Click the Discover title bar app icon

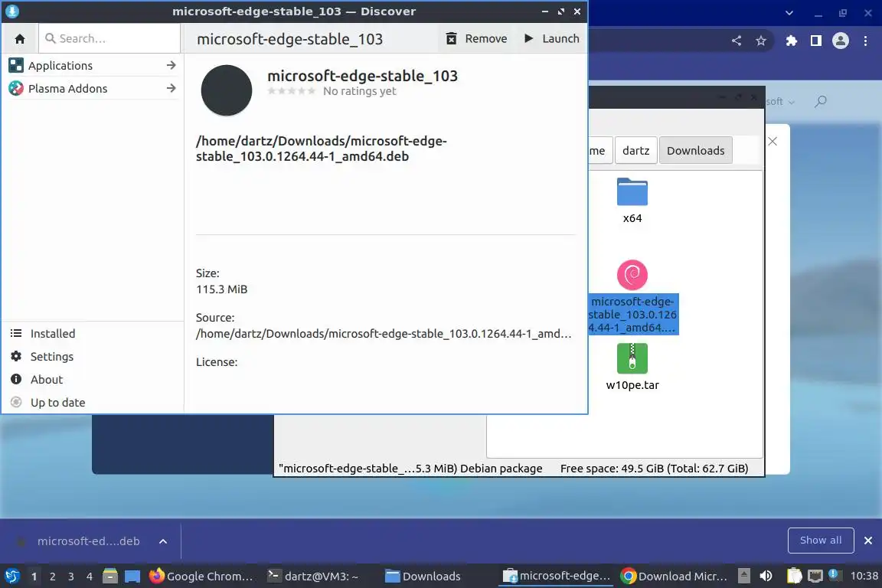coord(11,11)
